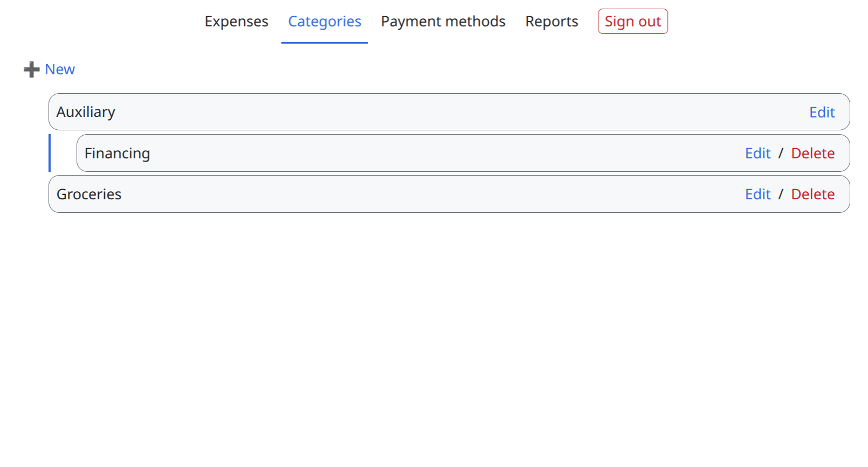Edit the Groceries category
This screenshot has height=467, width=868.
coord(758,194)
